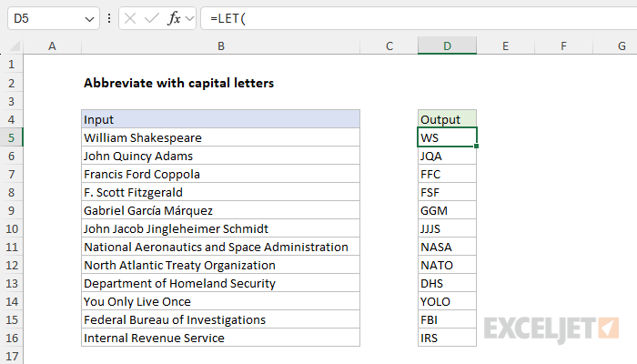
Task: Click output cell 'NATO'
Action: tap(447, 265)
